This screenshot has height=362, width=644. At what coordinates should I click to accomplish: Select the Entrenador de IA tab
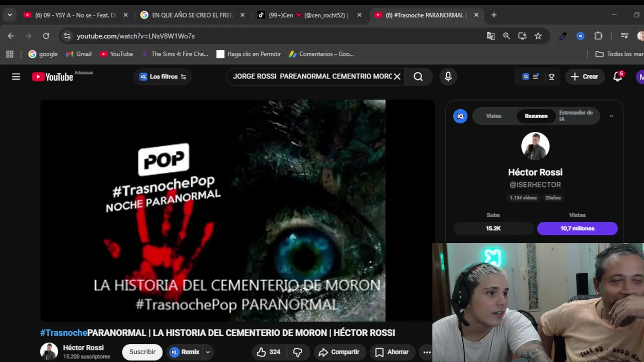pos(576,116)
